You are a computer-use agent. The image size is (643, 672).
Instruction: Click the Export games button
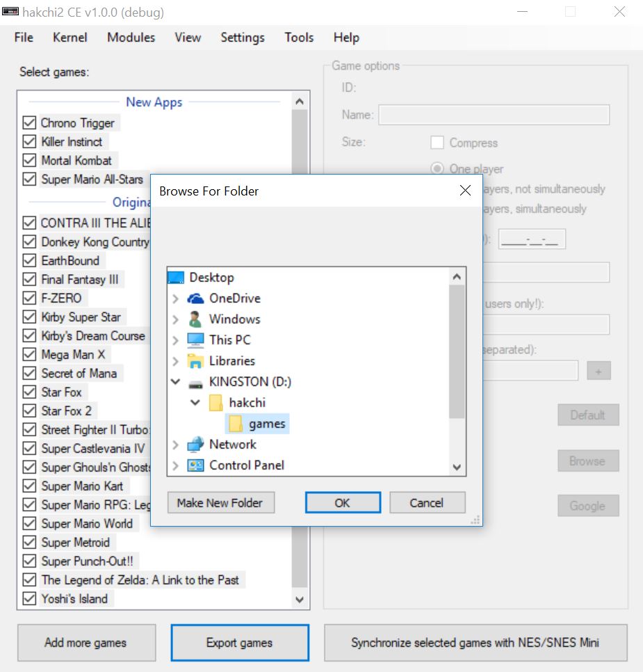[240, 643]
